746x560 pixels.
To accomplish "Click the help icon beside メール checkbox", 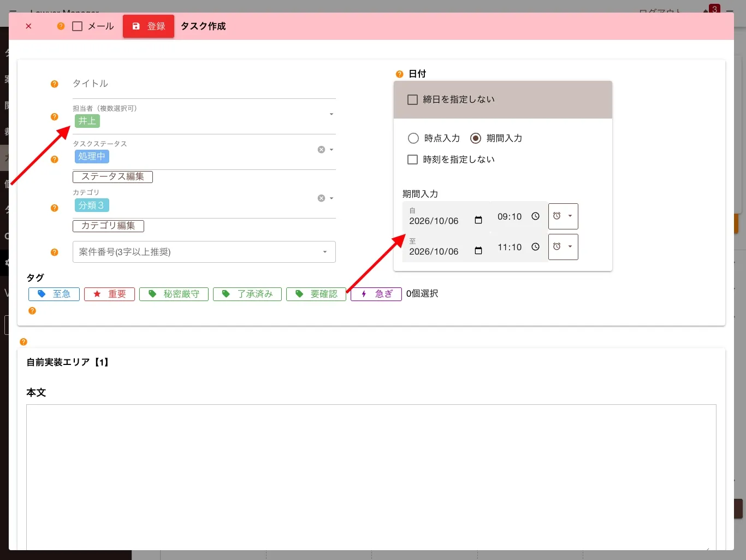I will pyautogui.click(x=61, y=26).
